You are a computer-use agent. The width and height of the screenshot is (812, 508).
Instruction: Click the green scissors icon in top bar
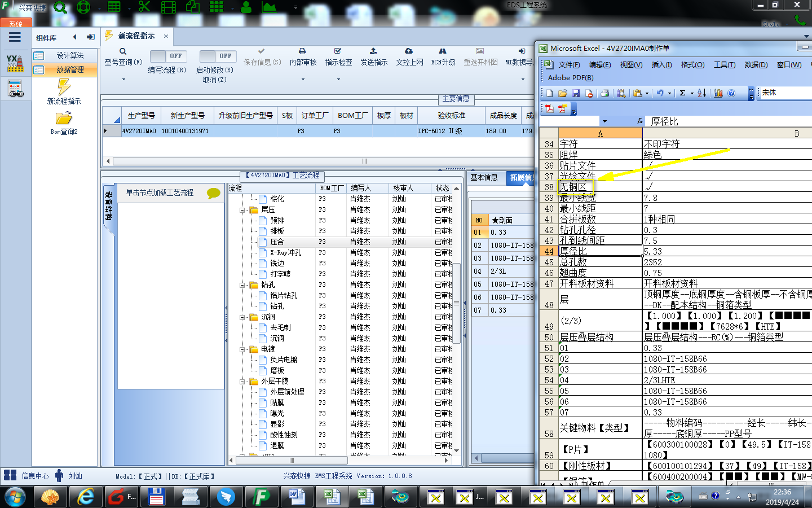pyautogui.click(x=144, y=7)
